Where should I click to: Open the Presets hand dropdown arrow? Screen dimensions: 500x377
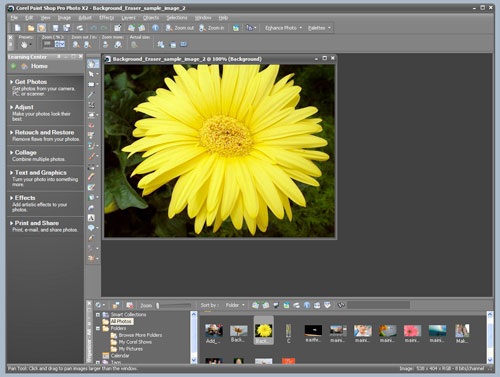pos(31,44)
